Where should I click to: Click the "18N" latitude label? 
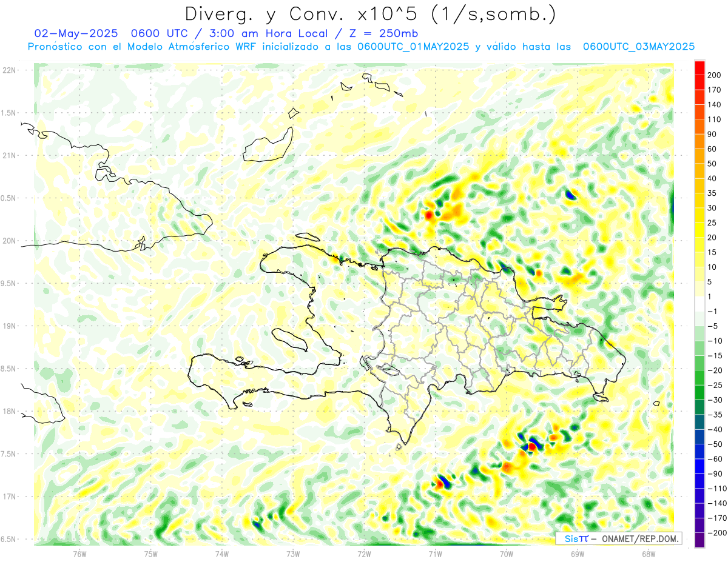(9, 412)
